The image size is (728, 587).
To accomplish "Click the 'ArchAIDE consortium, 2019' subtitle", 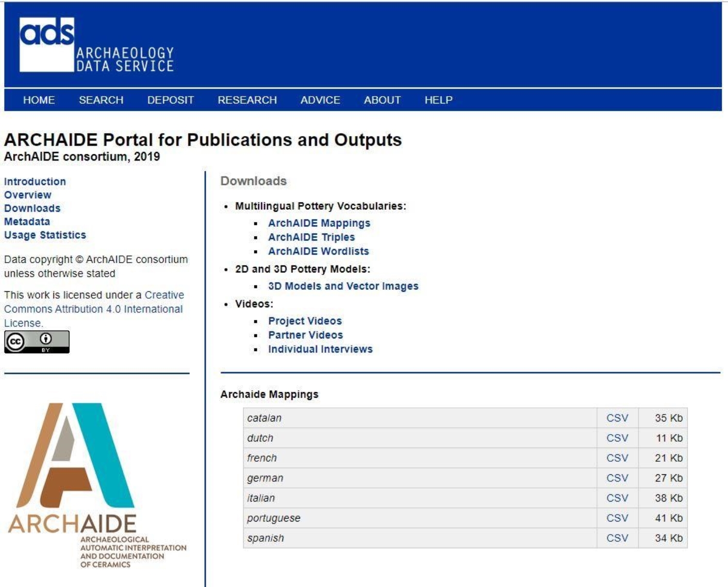I will [82, 156].
